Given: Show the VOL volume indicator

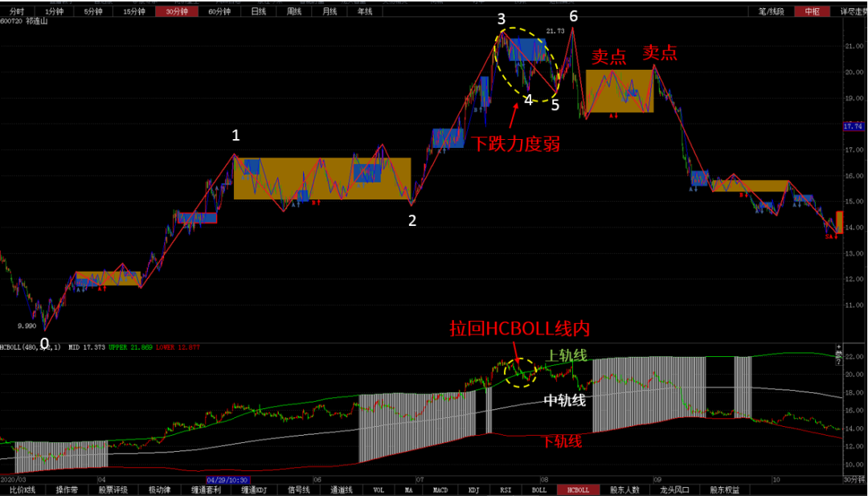Looking at the screenshot, I should tap(379, 490).
